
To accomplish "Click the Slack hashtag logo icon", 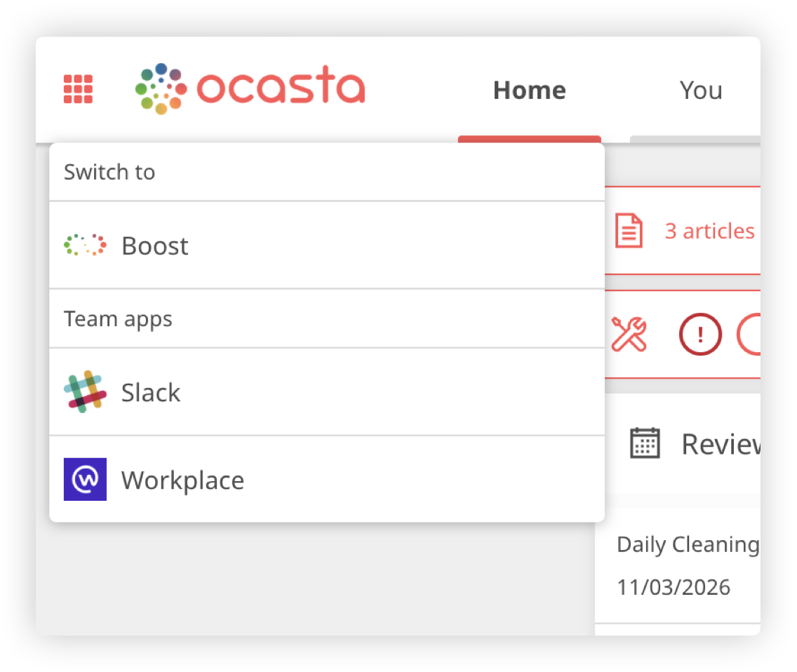I will pyautogui.click(x=85, y=391).
